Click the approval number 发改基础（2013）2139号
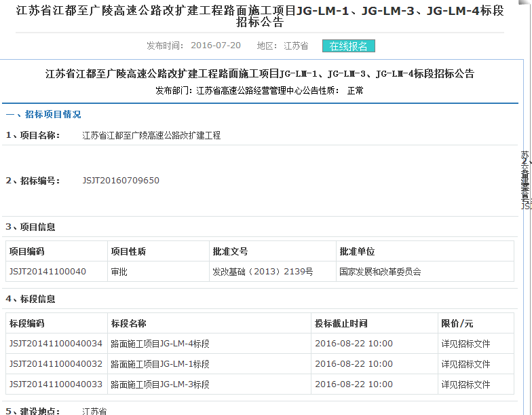Viewport: 532px width, 415px height. pyautogui.click(x=263, y=272)
